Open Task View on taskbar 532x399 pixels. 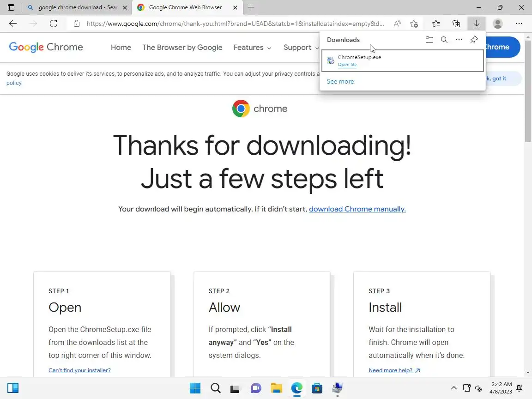point(235,388)
